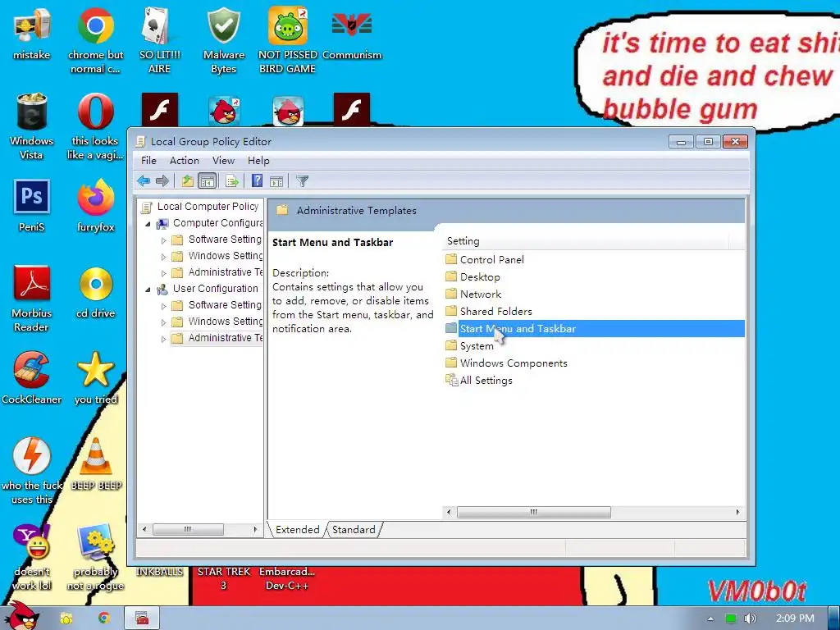Viewport: 840px width, 630px height.
Task: Select Local Computer Policy tree root
Action: [x=208, y=206]
